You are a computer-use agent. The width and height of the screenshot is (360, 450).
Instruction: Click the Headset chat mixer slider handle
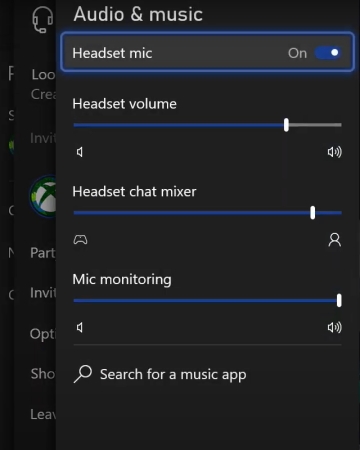pos(313,213)
